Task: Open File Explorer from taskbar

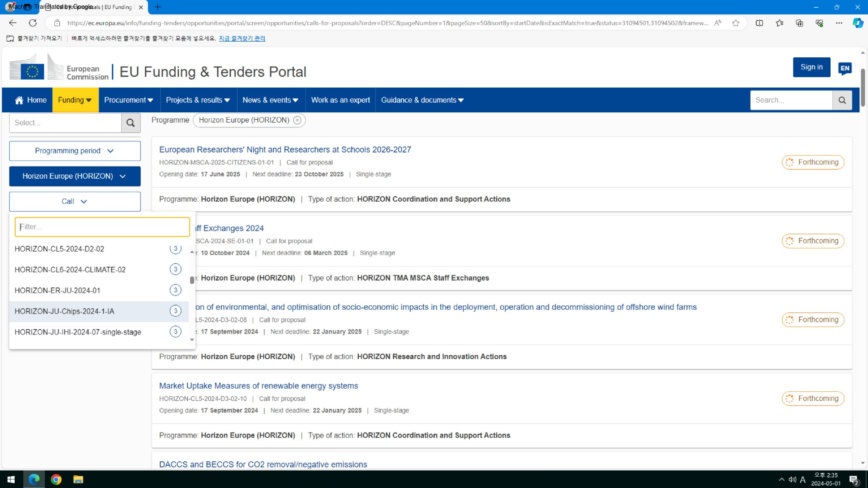Action: pyautogui.click(x=78, y=479)
